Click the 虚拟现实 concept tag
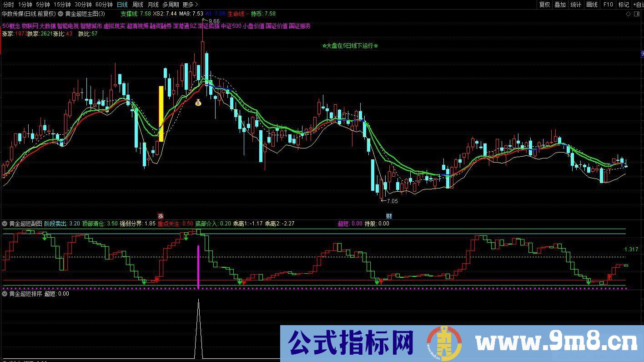The image size is (644, 362). (114, 26)
